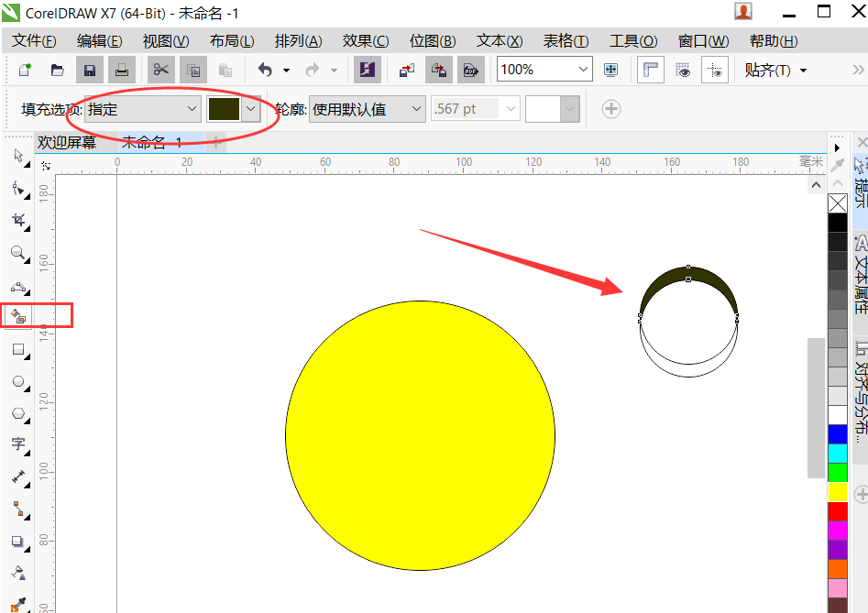Toggle the show rulers button

(x=651, y=70)
